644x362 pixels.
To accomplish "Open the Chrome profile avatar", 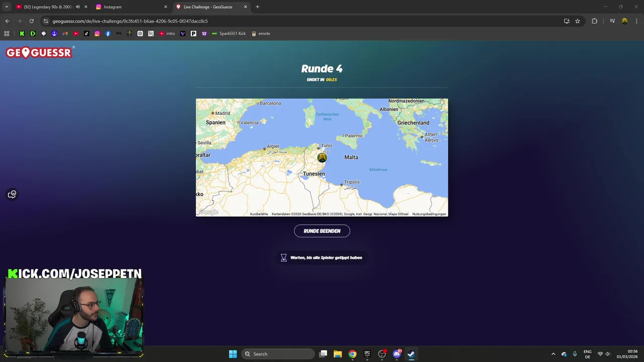I will pyautogui.click(x=624, y=21).
